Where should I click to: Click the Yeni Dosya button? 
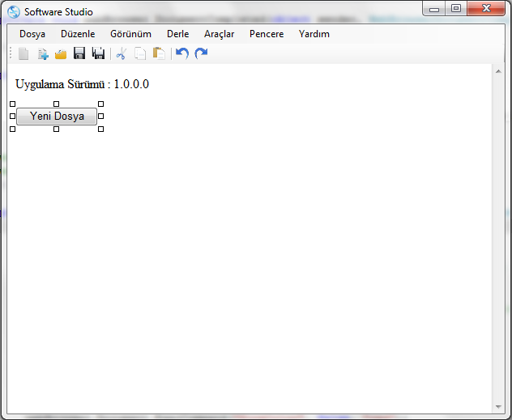tap(57, 116)
